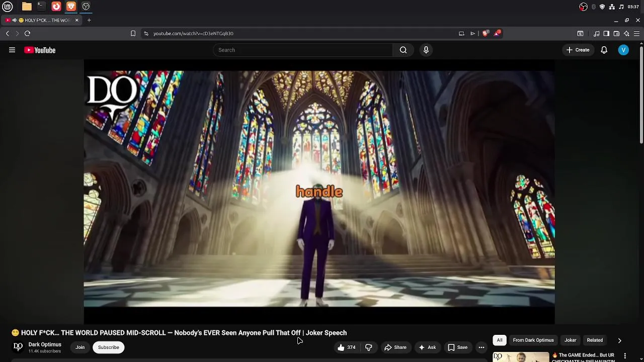The image size is (644, 362).
Task: Open The GAME Ended recommended video thumbnail
Action: 521,357
